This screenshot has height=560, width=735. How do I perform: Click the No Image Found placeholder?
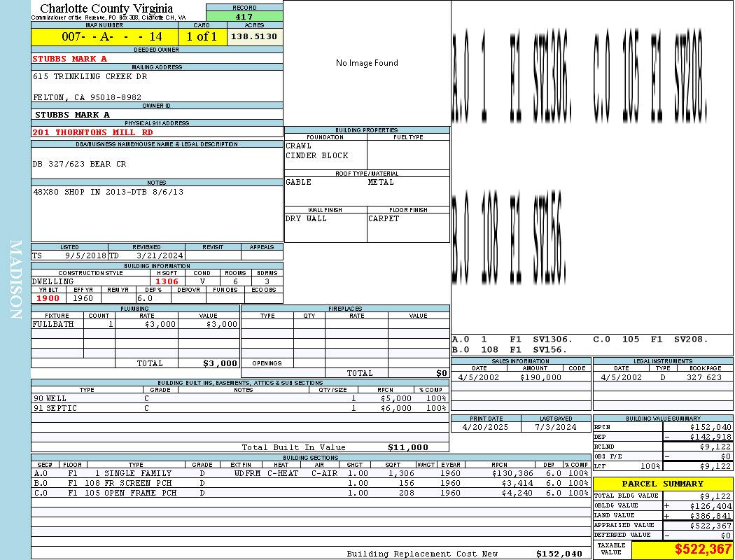367,63
